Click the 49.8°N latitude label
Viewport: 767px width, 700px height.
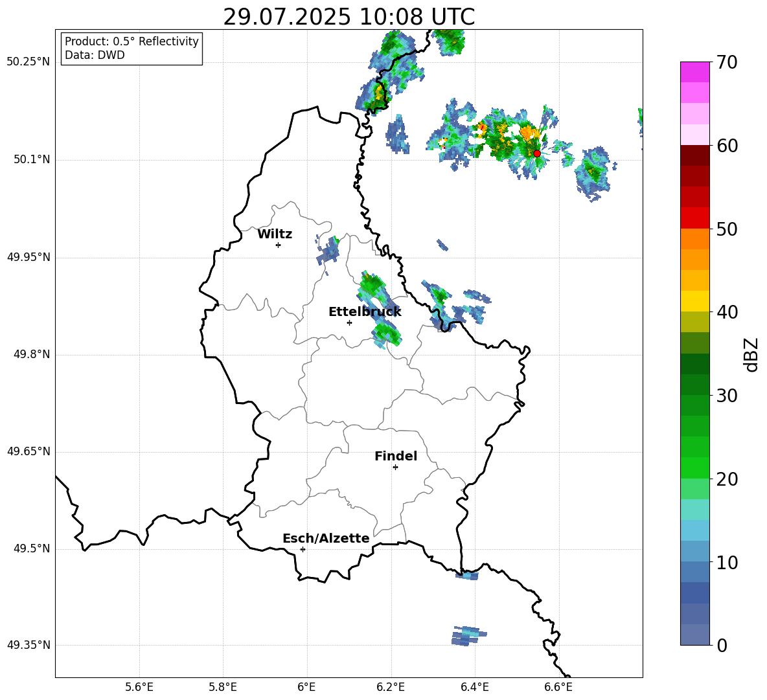[x=31, y=354]
